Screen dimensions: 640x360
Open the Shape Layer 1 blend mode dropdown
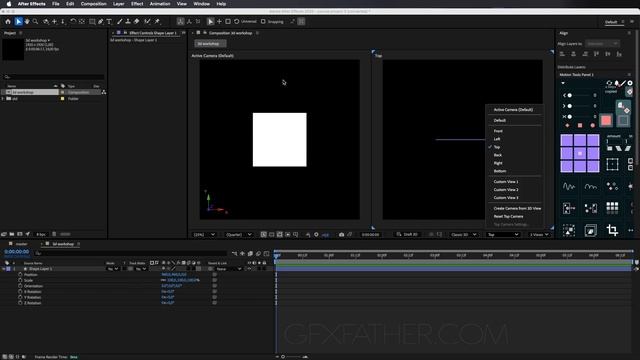click(113, 269)
